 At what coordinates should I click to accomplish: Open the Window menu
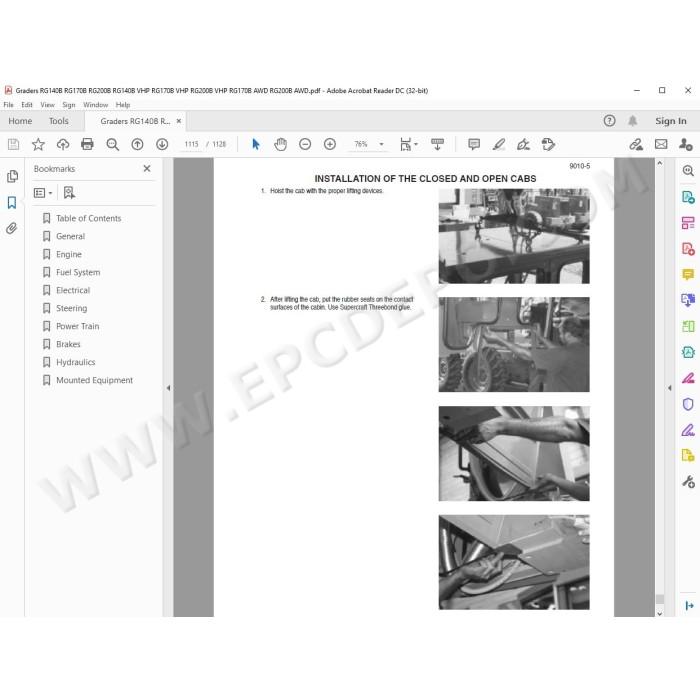(96, 104)
